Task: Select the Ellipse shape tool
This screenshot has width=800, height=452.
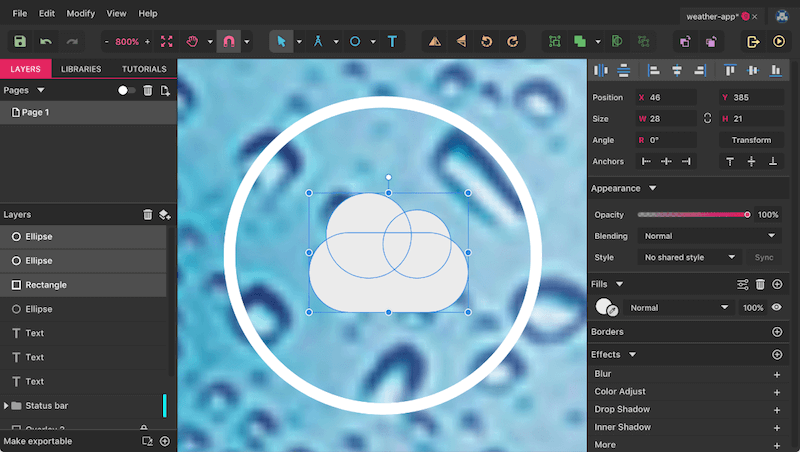Action: [x=354, y=42]
